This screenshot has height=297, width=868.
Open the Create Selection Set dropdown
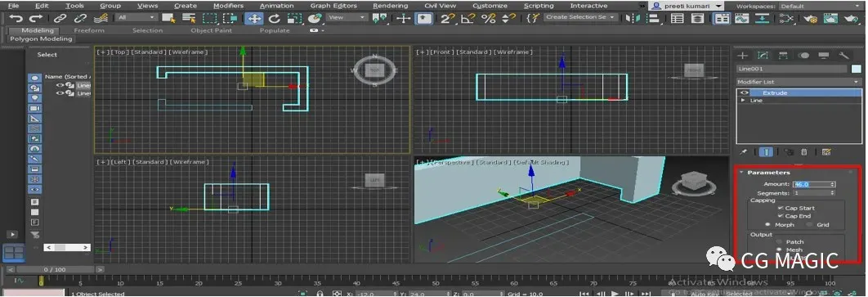579,18
